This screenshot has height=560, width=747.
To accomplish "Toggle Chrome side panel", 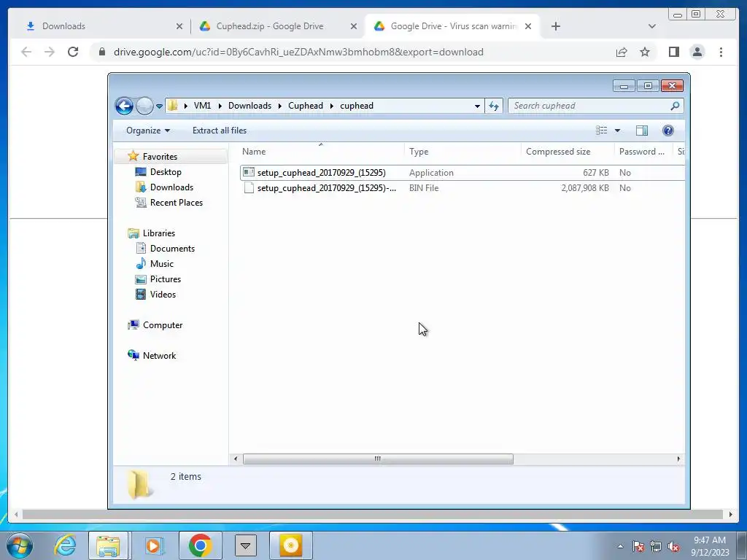I will point(673,52).
